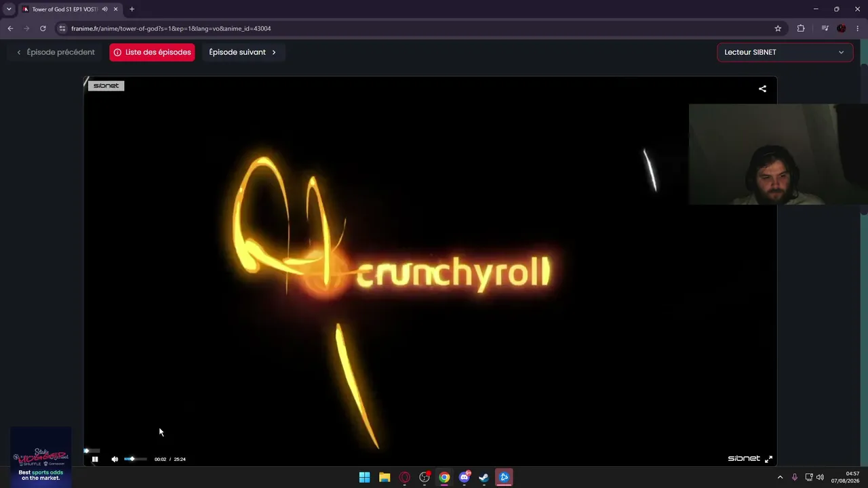Open the system volume icon in the tray
Image resolution: width=868 pixels, height=488 pixels.
pos(820,477)
